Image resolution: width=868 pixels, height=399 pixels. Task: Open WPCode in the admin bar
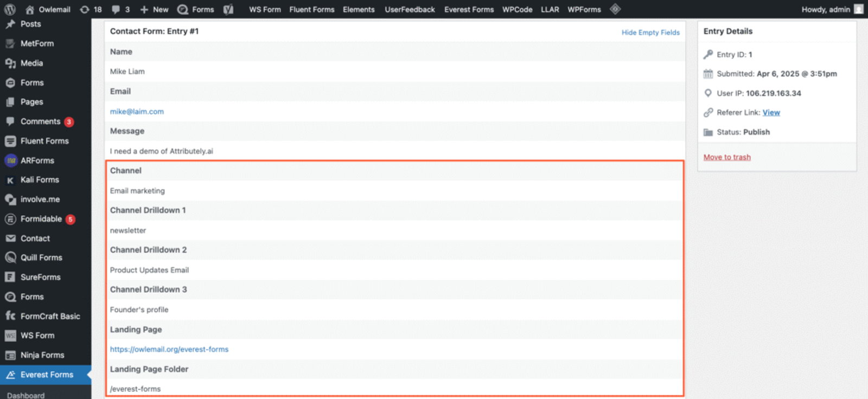pyautogui.click(x=517, y=10)
